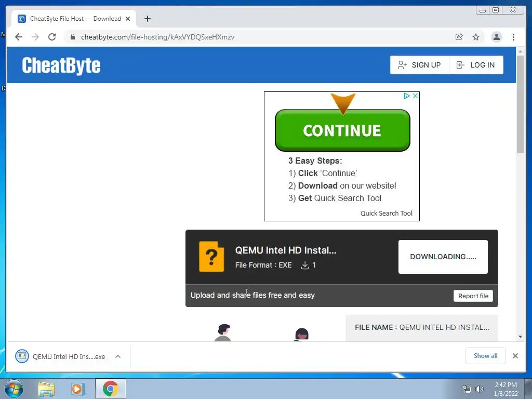
Task: Close the downloads bar
Action: [x=515, y=355]
